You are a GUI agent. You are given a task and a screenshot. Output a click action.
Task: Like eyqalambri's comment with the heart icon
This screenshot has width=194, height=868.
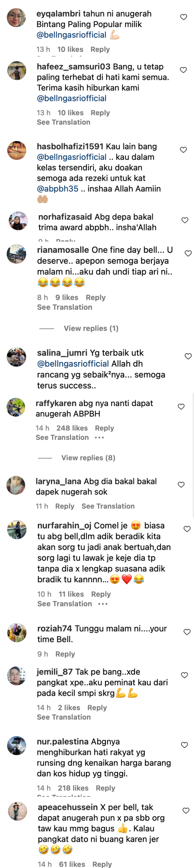pyautogui.click(x=184, y=17)
